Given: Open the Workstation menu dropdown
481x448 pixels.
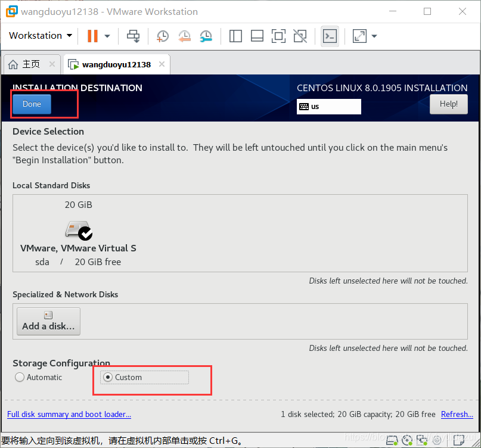Looking at the screenshot, I should pyautogui.click(x=41, y=36).
